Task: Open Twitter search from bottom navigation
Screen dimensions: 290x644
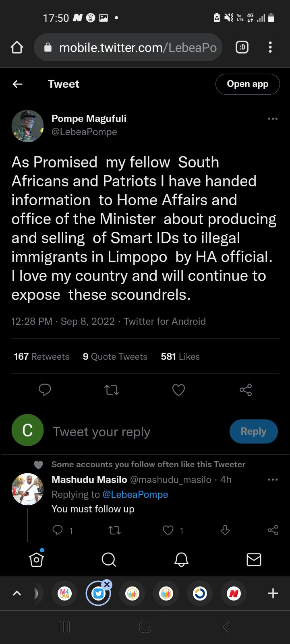Action: [x=109, y=559]
